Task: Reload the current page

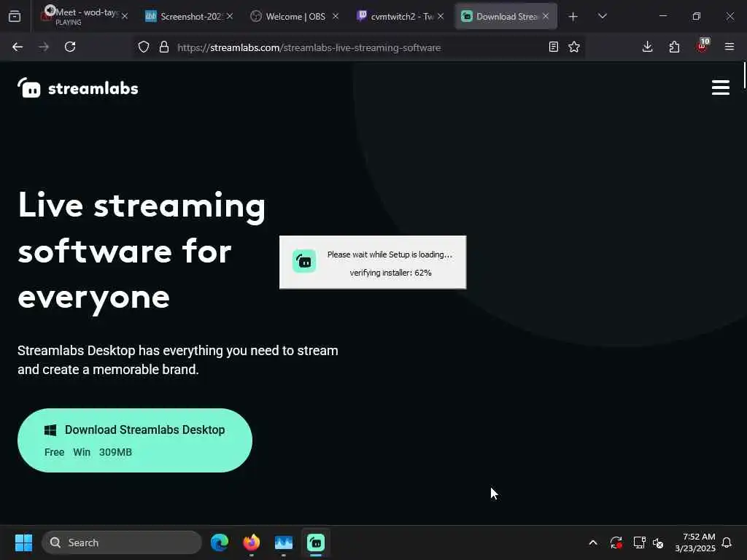Action: (x=70, y=47)
